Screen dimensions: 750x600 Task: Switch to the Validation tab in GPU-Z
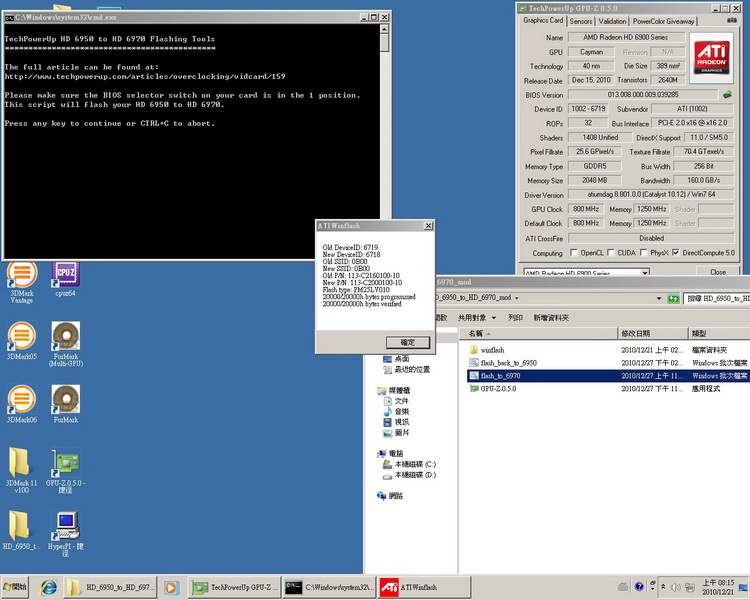612,21
